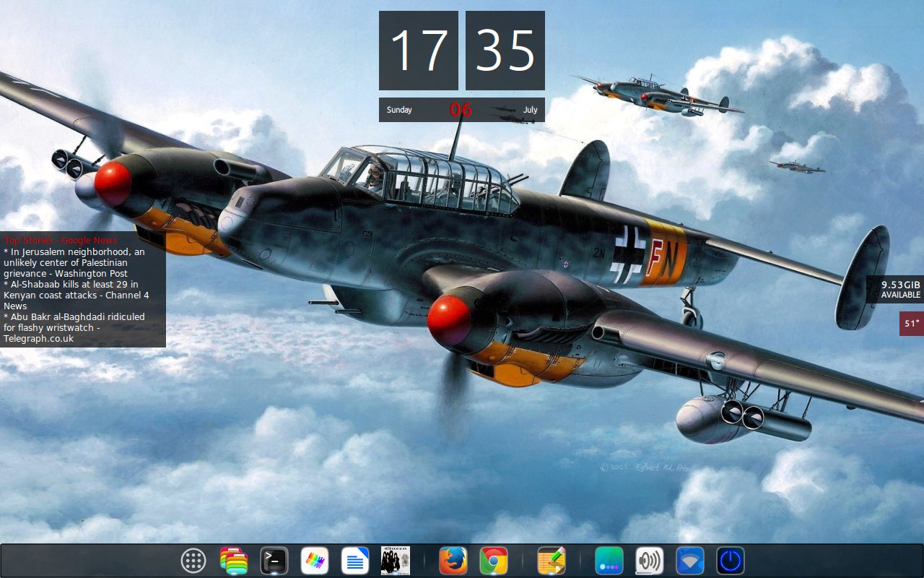Open the blue document editor icon
The width and height of the screenshot is (924, 578).
(x=355, y=561)
